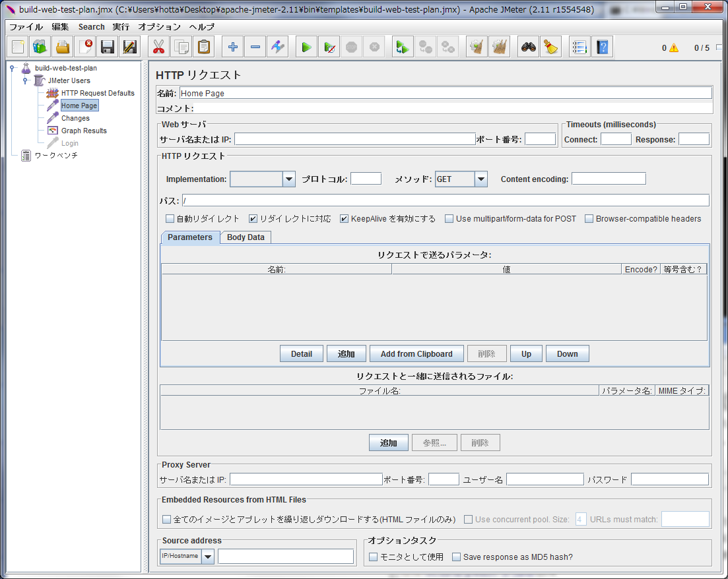Select Changes sampler in tree
Image resolution: width=728 pixels, height=579 pixels.
click(x=75, y=118)
